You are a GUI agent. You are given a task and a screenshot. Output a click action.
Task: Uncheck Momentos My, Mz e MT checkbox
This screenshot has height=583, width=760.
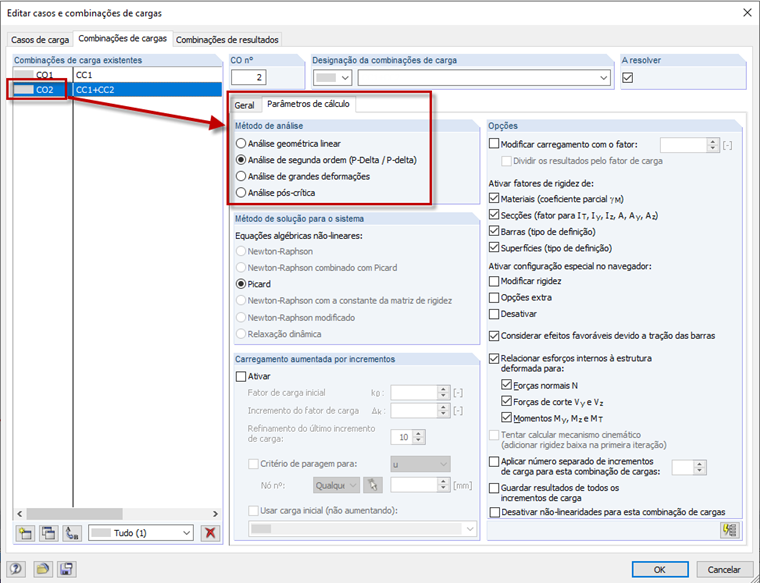point(507,418)
